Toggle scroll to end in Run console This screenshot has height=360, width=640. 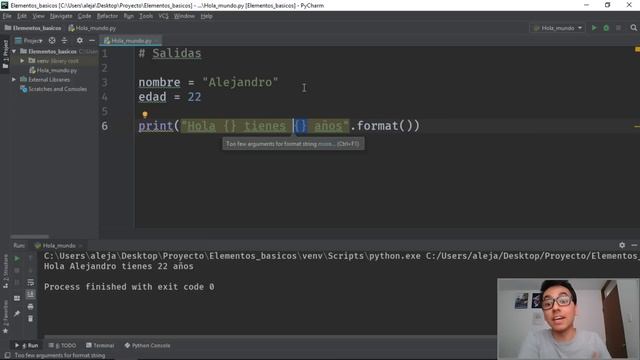[x=31, y=294]
